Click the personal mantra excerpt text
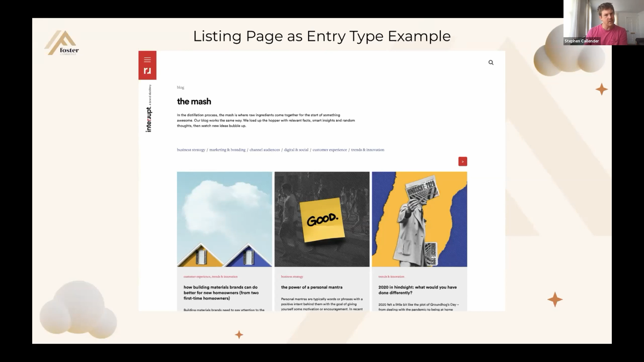Viewport: 644px width, 362px height. 322,304
